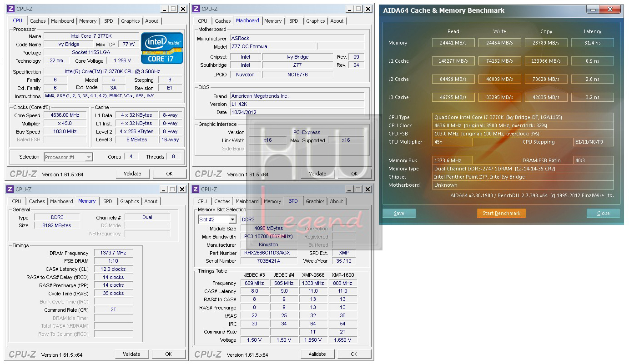The width and height of the screenshot is (629, 364).
Task: Click the AIDA64 Close button beside Start Benchmark
Action: [x=603, y=213]
